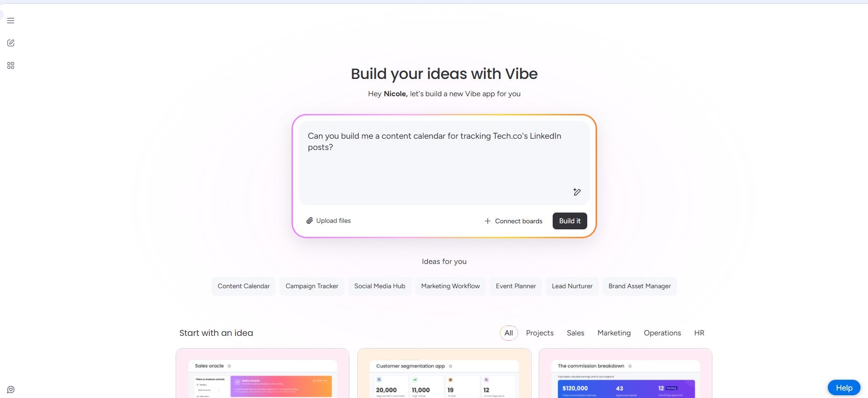Click inside the prompt text area

pos(444,163)
